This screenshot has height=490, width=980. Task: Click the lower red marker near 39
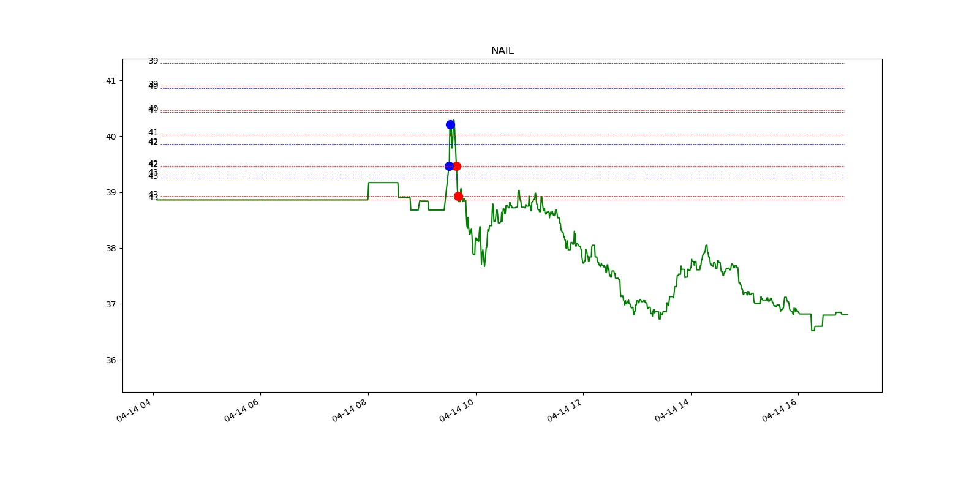[x=458, y=196]
